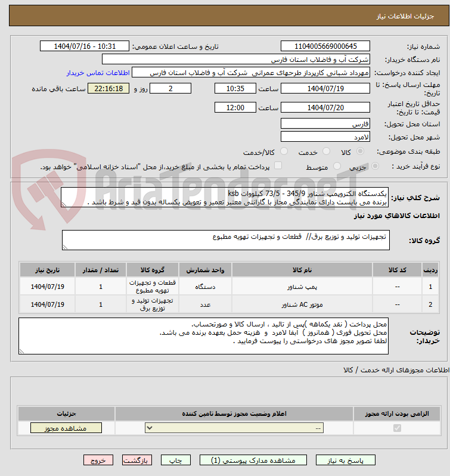The height and width of the screenshot is (476, 450).
Task: Click the جزئیات اطلاعات نیاز page title
Action: [x=405, y=16]
